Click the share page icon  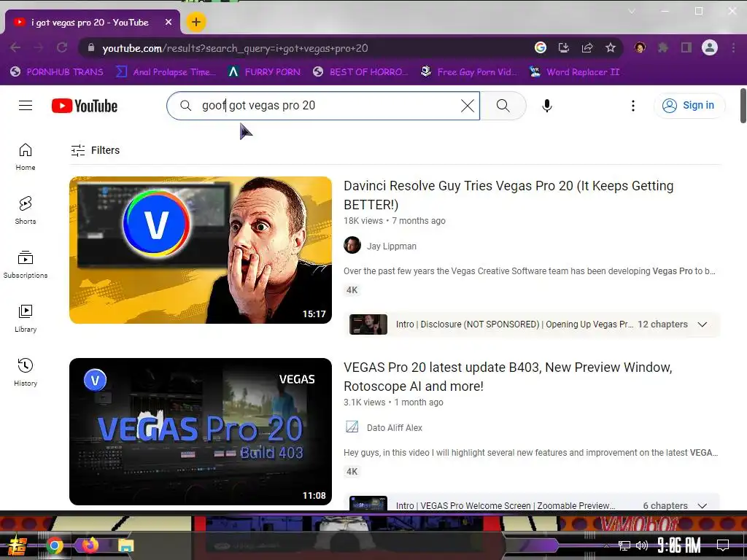(x=587, y=47)
